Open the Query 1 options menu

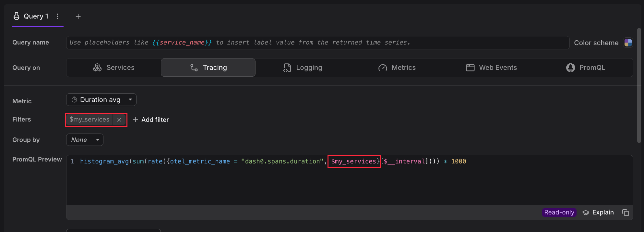pos(57,16)
